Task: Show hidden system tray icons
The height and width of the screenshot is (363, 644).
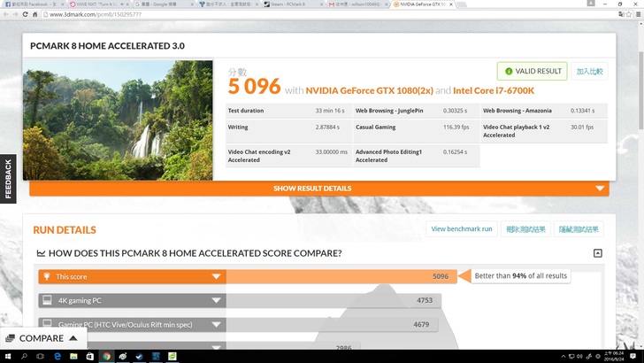Action: (563, 357)
